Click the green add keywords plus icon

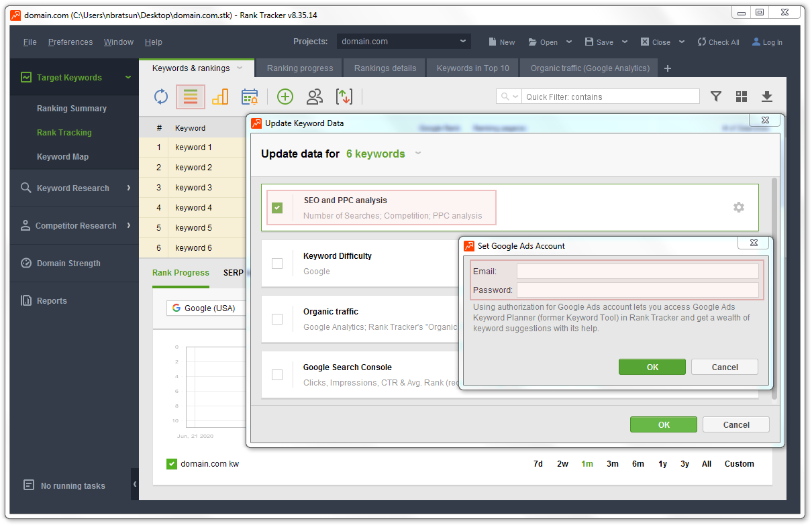(x=285, y=97)
